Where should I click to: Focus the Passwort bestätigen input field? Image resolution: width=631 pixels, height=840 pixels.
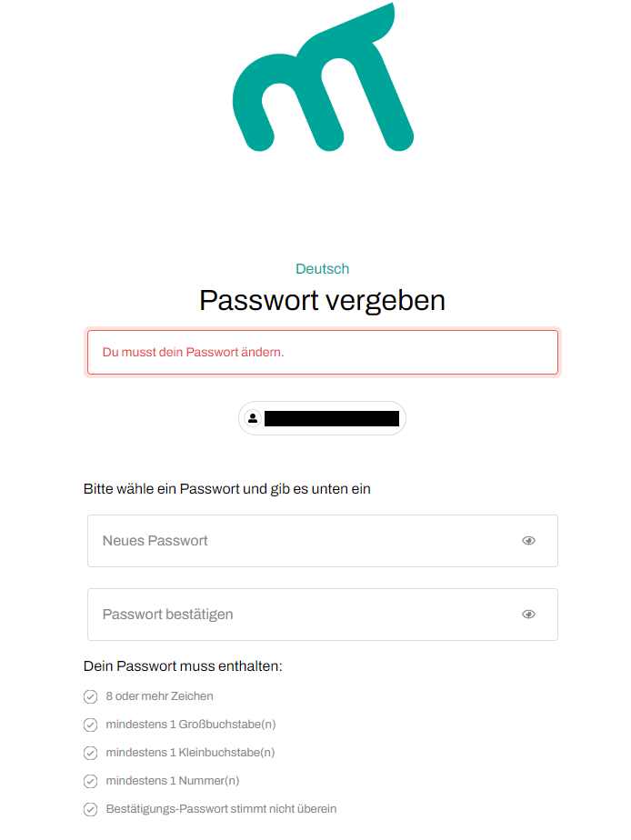[300, 615]
